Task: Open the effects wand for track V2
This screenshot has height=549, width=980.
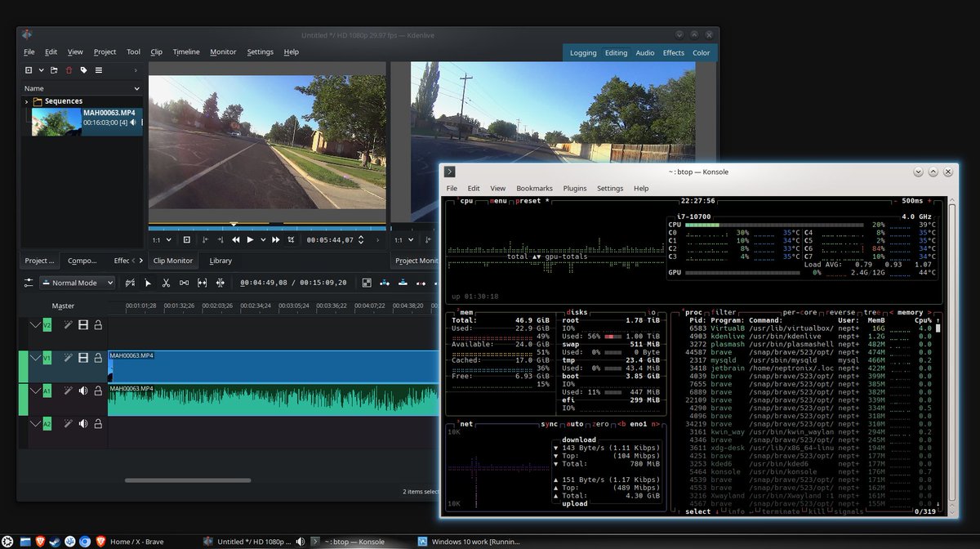Action: pyautogui.click(x=69, y=325)
